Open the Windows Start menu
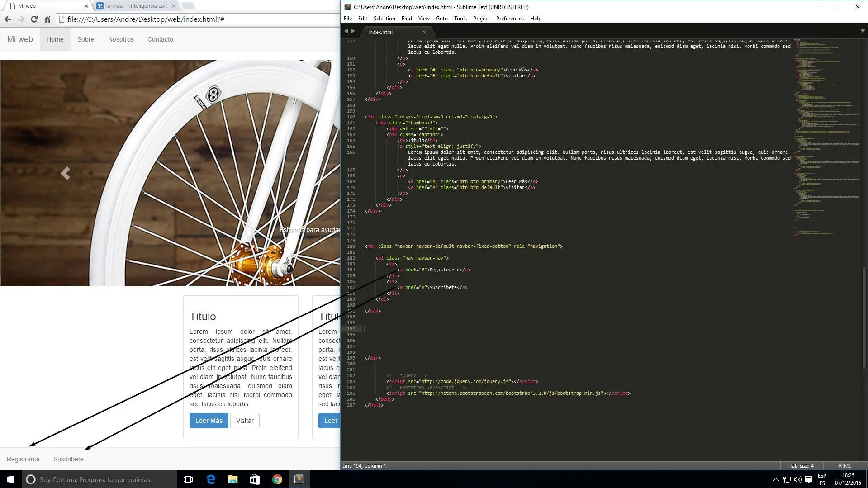Image resolution: width=868 pixels, height=488 pixels. [x=11, y=479]
